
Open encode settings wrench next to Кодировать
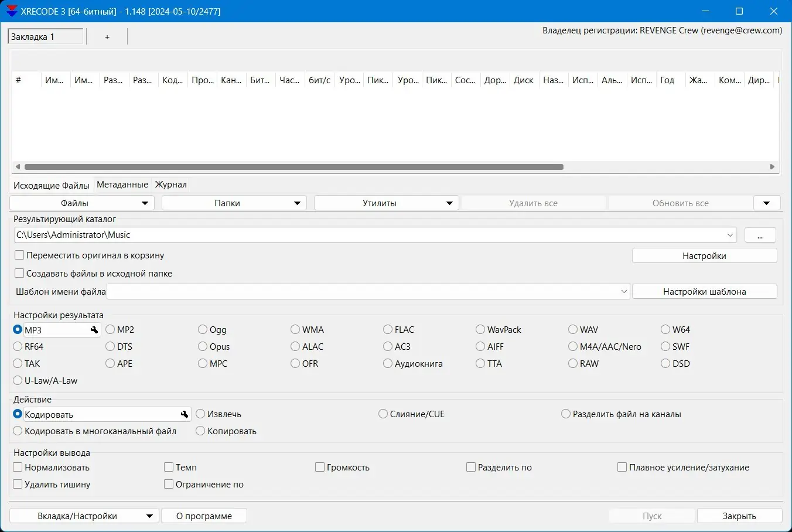click(x=185, y=415)
